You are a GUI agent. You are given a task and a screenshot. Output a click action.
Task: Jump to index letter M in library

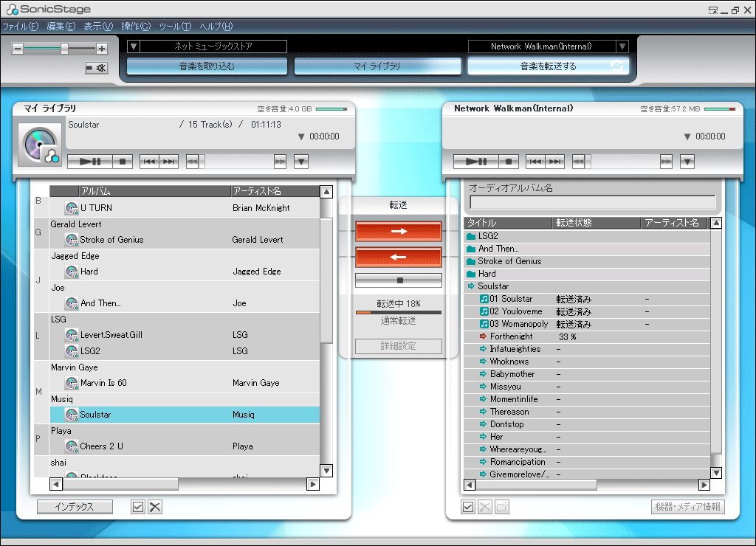tap(38, 392)
